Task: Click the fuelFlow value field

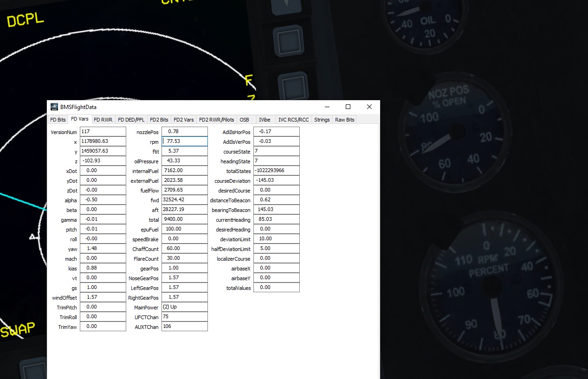Action: point(185,190)
